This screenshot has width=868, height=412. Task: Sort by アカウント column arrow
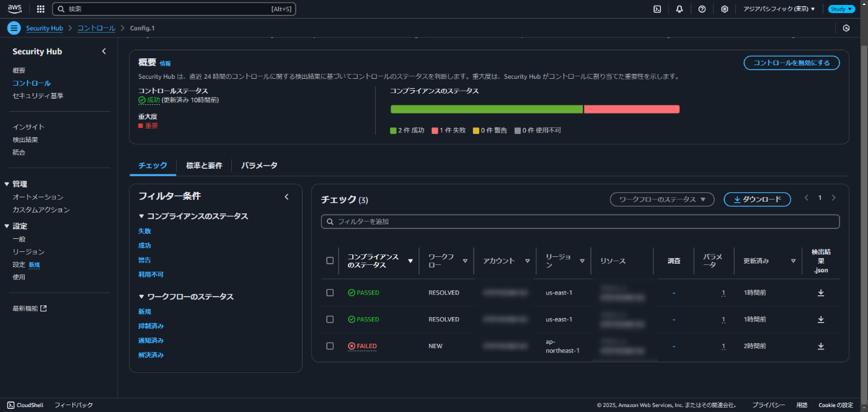click(528, 261)
